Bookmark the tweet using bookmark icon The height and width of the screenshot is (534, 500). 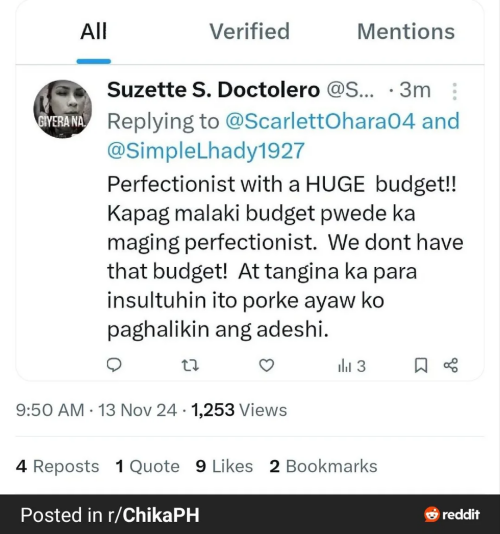click(421, 365)
